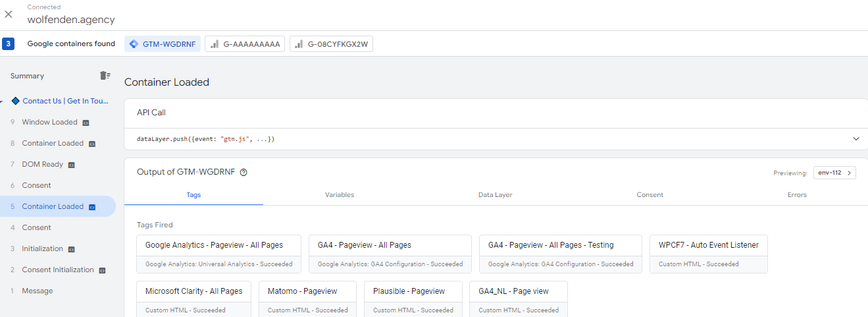Image resolution: width=868 pixels, height=317 pixels.
Task: Select event 5 Container Loaded
Action: tap(58, 206)
